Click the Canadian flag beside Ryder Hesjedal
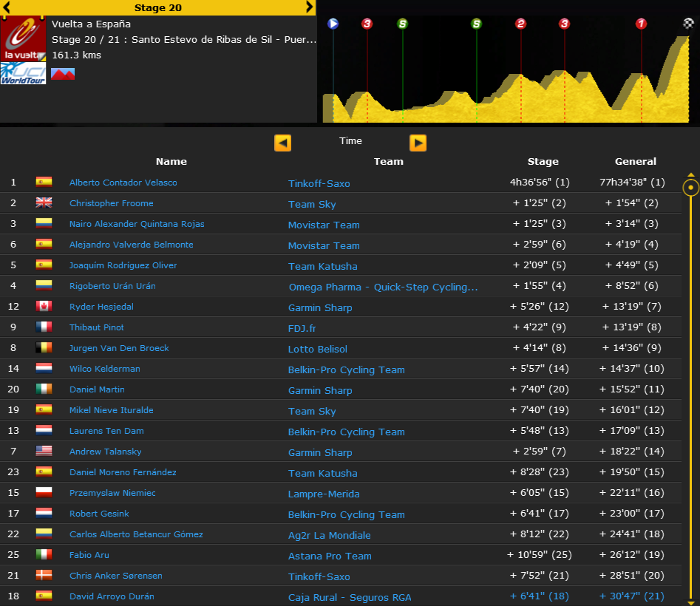The width and height of the screenshot is (700, 606). point(44,307)
